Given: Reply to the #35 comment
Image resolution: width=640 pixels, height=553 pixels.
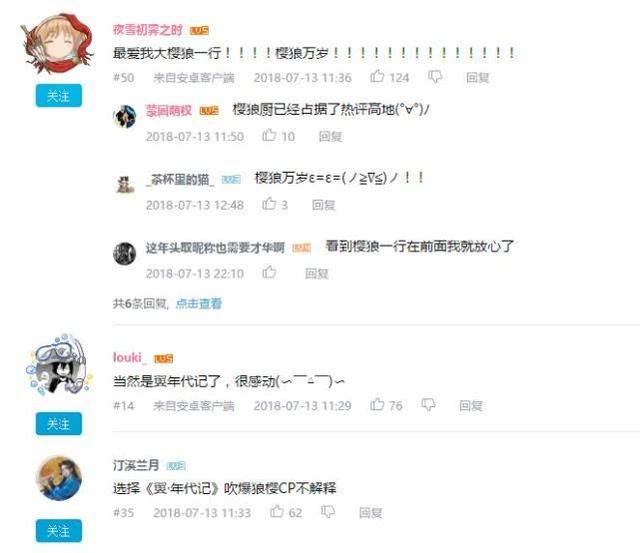Looking at the screenshot, I should point(371,512).
